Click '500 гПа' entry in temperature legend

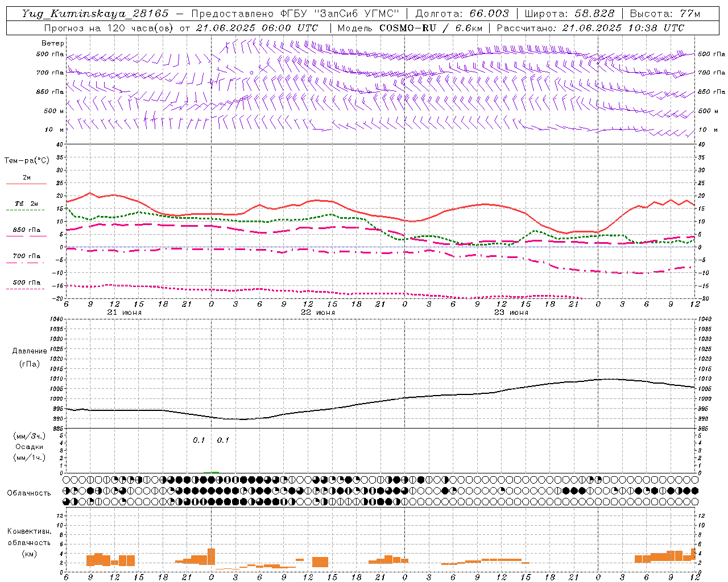[x=27, y=282]
